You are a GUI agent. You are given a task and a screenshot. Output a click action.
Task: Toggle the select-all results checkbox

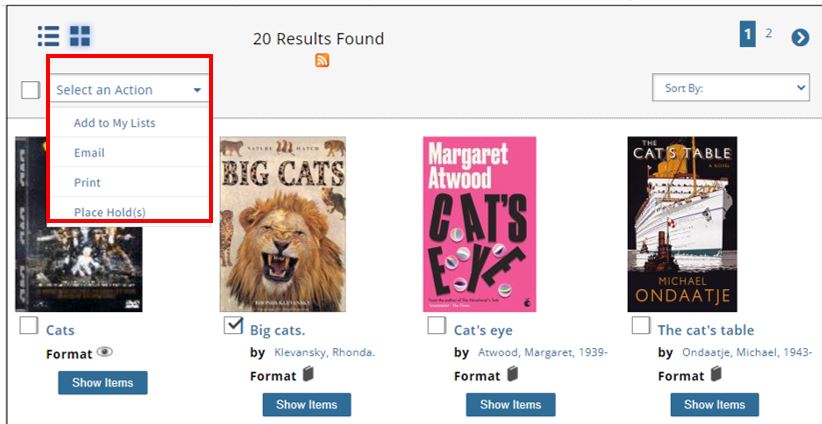pos(31,90)
